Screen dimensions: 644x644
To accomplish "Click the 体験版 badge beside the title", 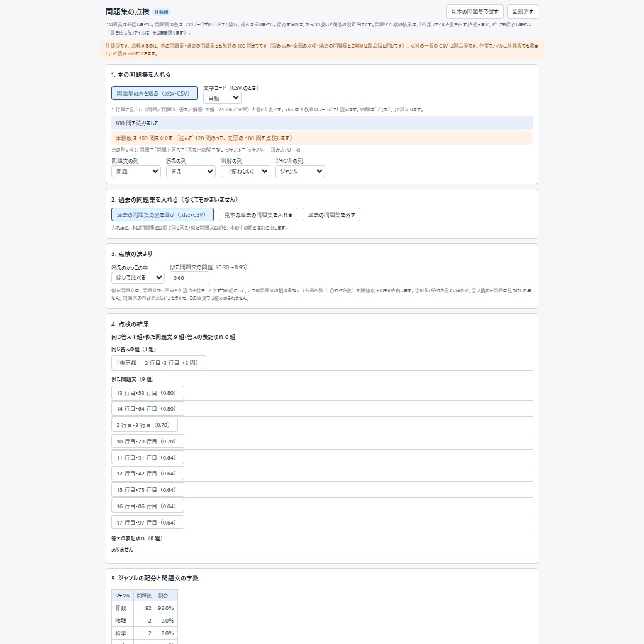I will pos(162,13).
